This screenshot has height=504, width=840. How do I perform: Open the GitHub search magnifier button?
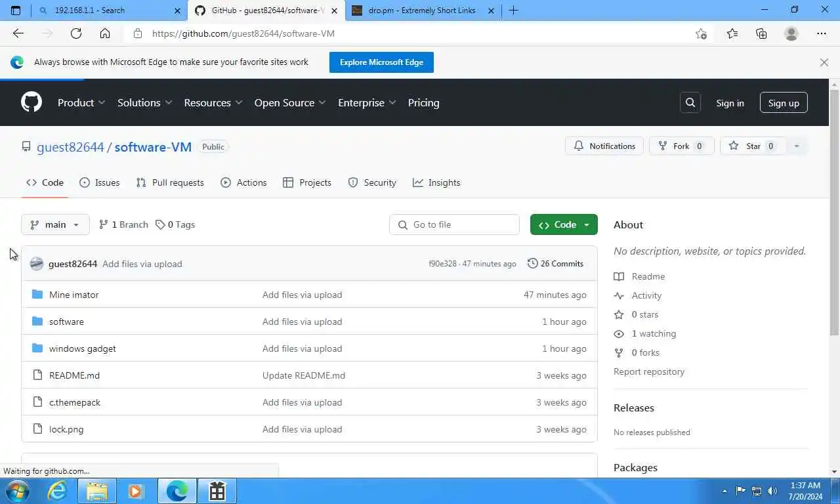pyautogui.click(x=690, y=102)
